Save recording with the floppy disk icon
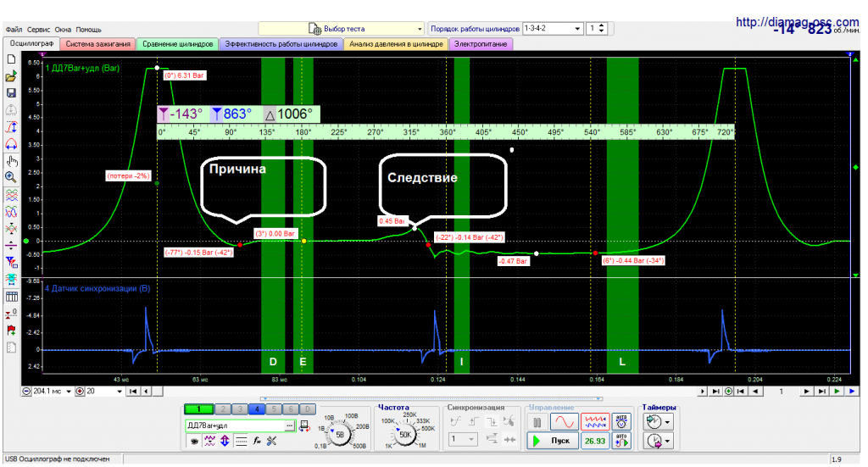This screenshot has height=467, width=868. [x=11, y=93]
